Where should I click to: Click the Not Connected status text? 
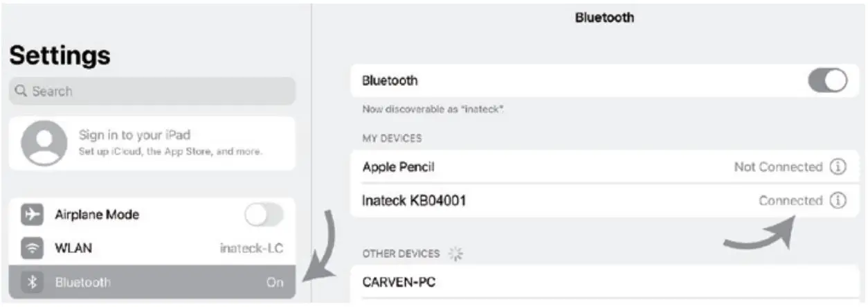pos(777,167)
